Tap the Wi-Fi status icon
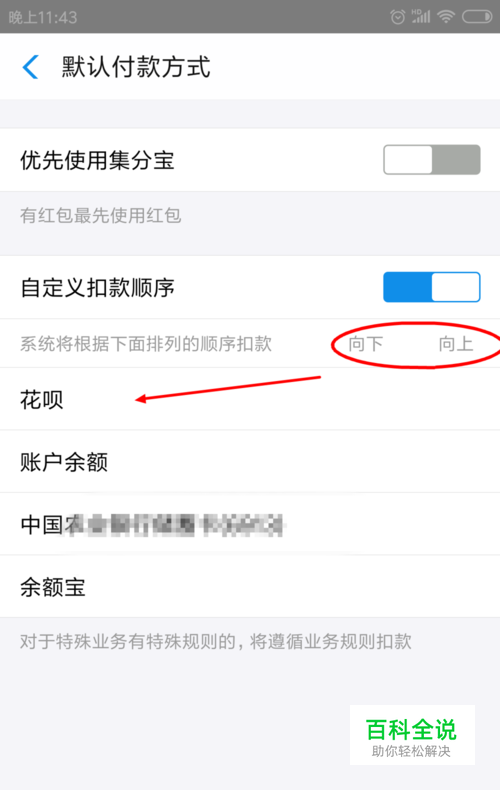Viewport: 500px width, 790px height. click(446, 17)
